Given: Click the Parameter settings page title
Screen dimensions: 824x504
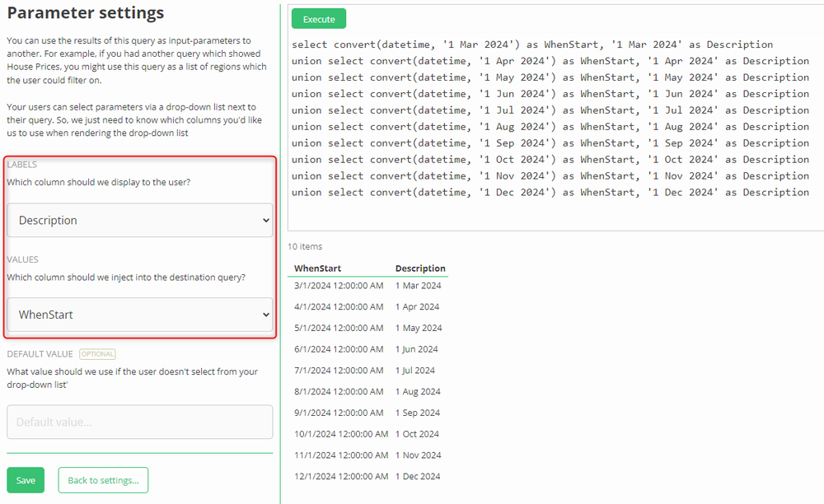Looking at the screenshot, I should [85, 13].
